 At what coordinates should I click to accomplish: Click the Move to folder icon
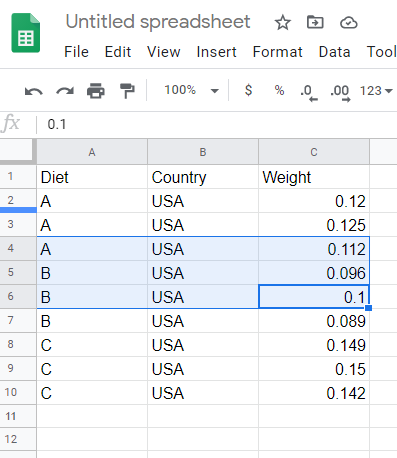(315, 23)
